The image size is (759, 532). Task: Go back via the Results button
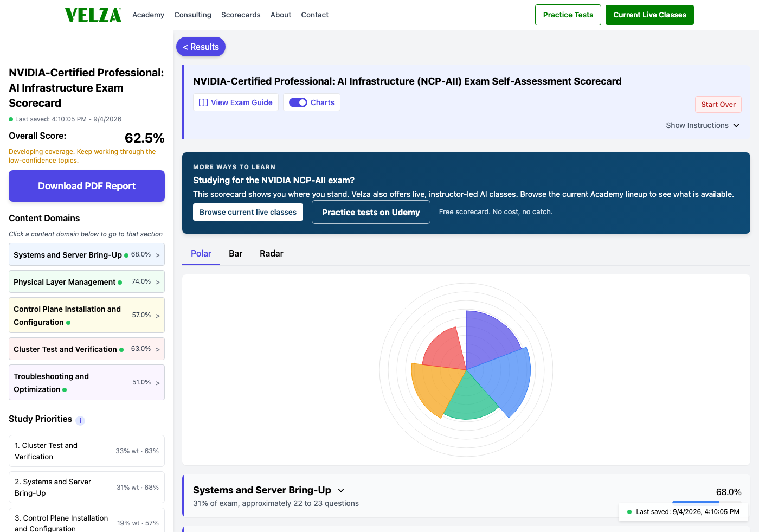tap(201, 47)
